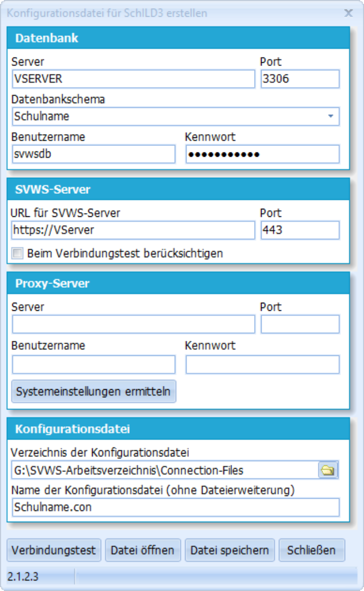Click the 'Name der Konfigurationsdatei (ohne Dateierweiterung)' label
364x591 pixels.
tap(153, 490)
